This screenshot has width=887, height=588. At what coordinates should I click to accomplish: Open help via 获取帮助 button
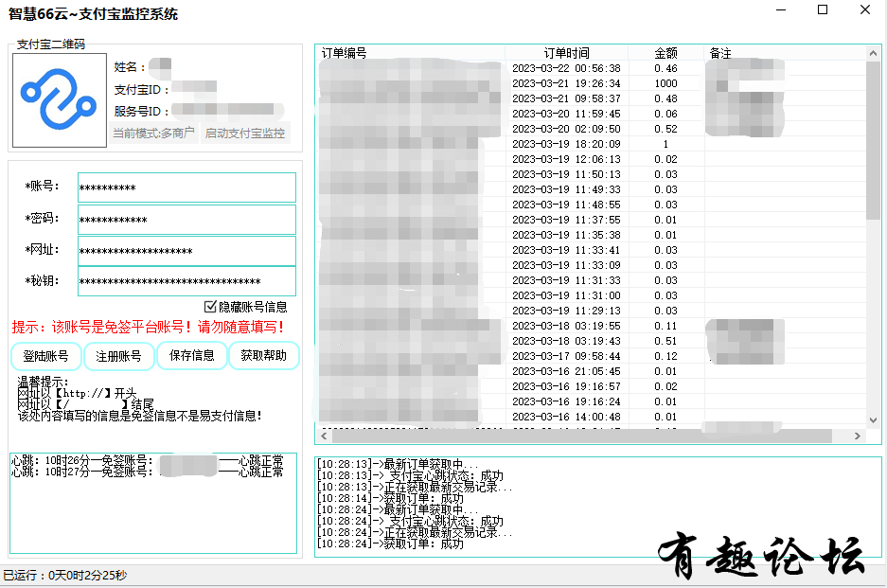[263, 355]
